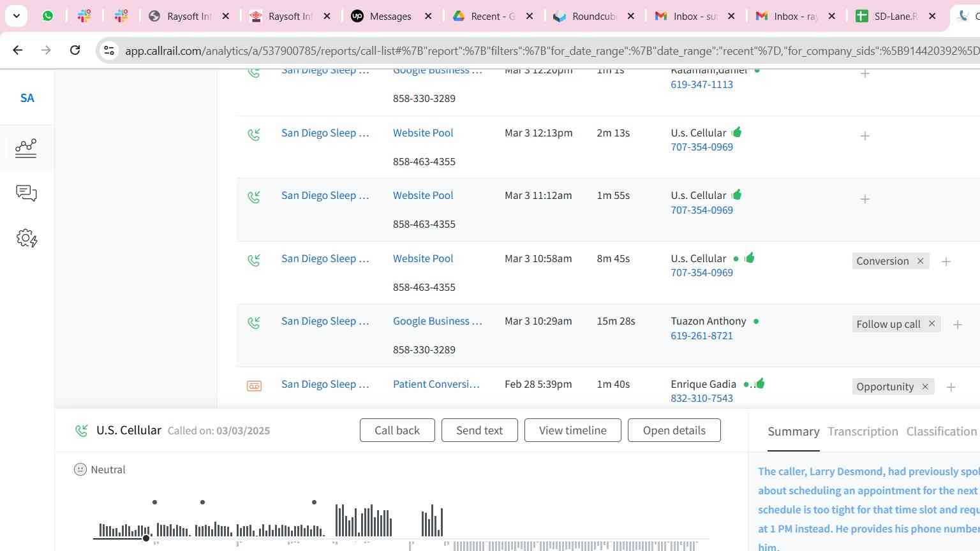Viewport: 980px width, 551px height.
Task: Click phone number 619-347-1113
Action: click(x=701, y=84)
